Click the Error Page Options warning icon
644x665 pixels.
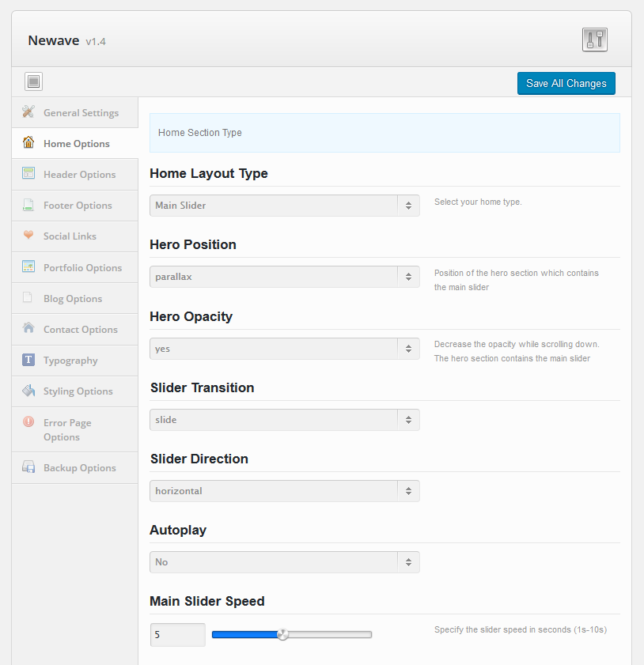click(x=28, y=421)
